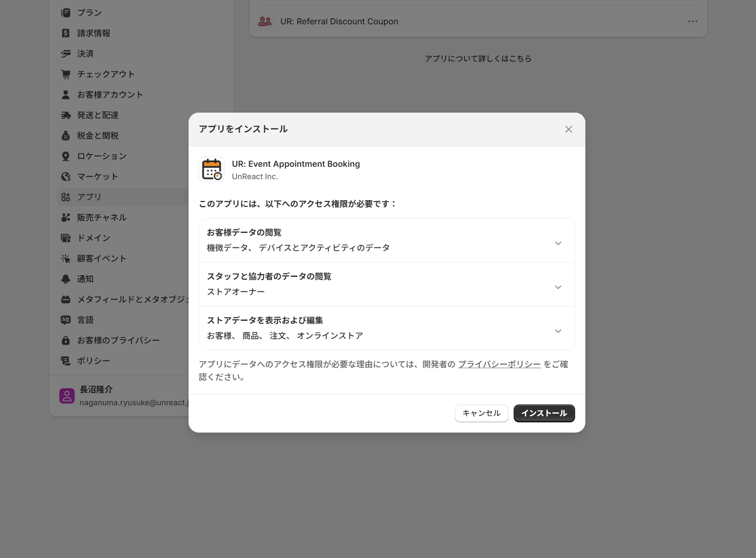Click the UnReact Inc. developer name
This screenshot has width=756, height=558.
pos(255,177)
